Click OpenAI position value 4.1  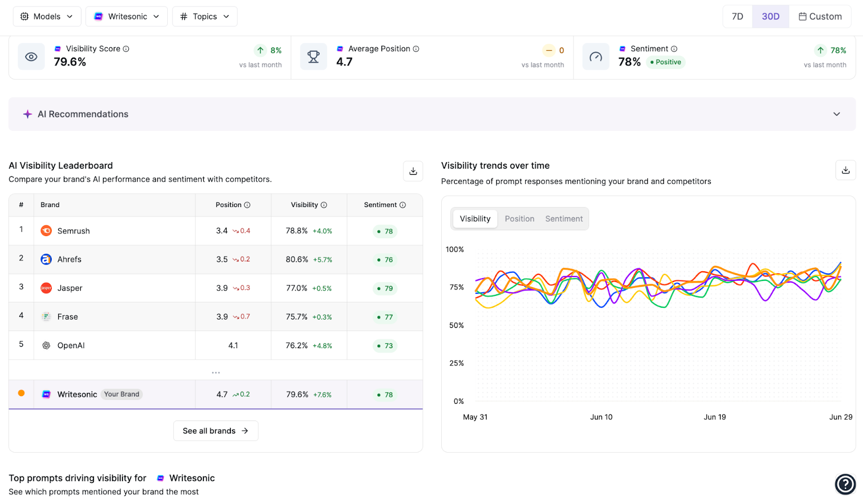point(233,346)
